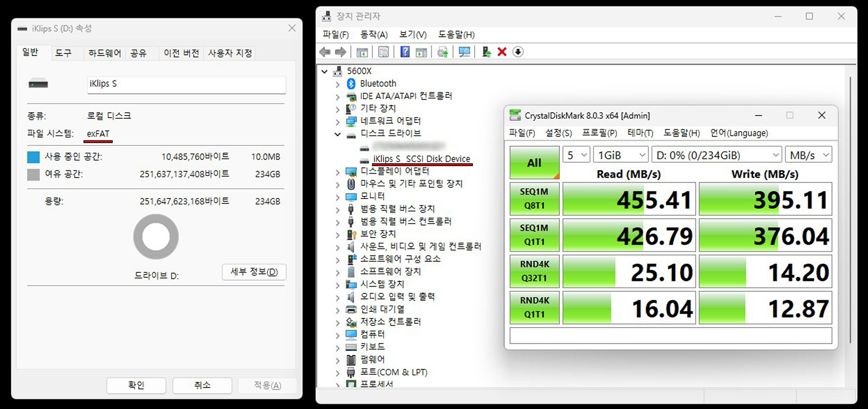Run the SEQ1M Q1T1 test button

click(534, 235)
